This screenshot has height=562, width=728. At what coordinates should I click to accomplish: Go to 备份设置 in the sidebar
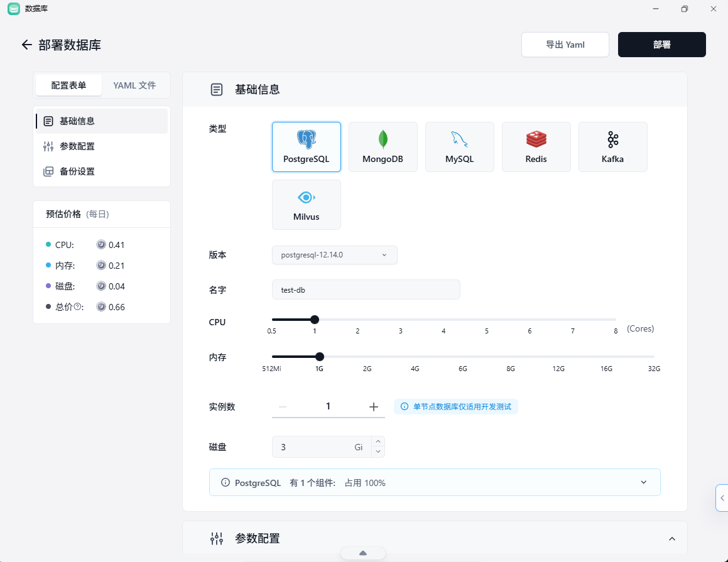tap(102, 171)
